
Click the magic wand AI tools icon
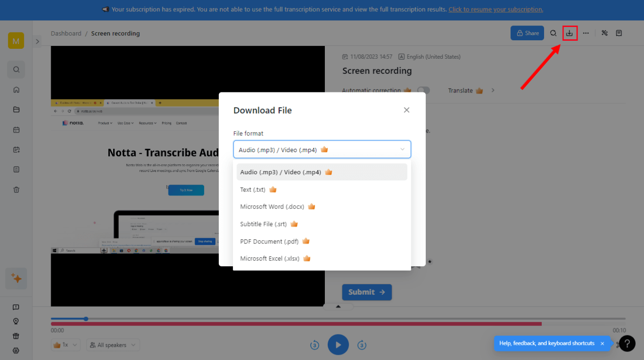click(605, 33)
